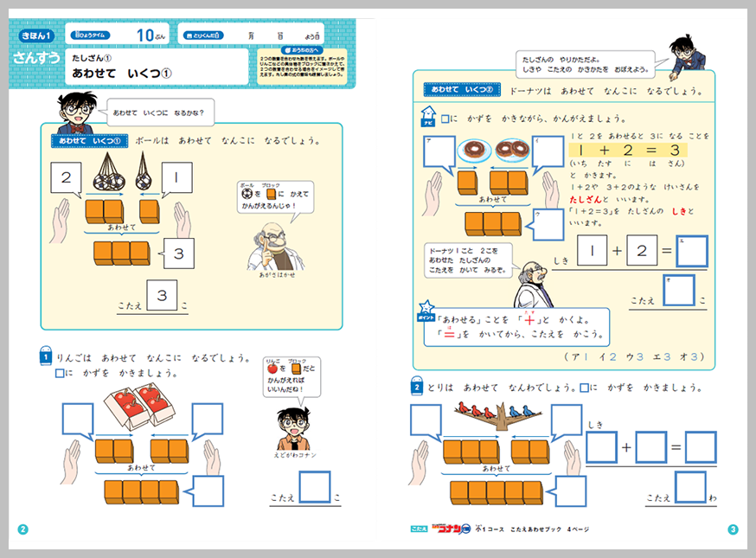756x558 pixels.
Task: Click the ひょうタイム time label
Action: [90, 35]
